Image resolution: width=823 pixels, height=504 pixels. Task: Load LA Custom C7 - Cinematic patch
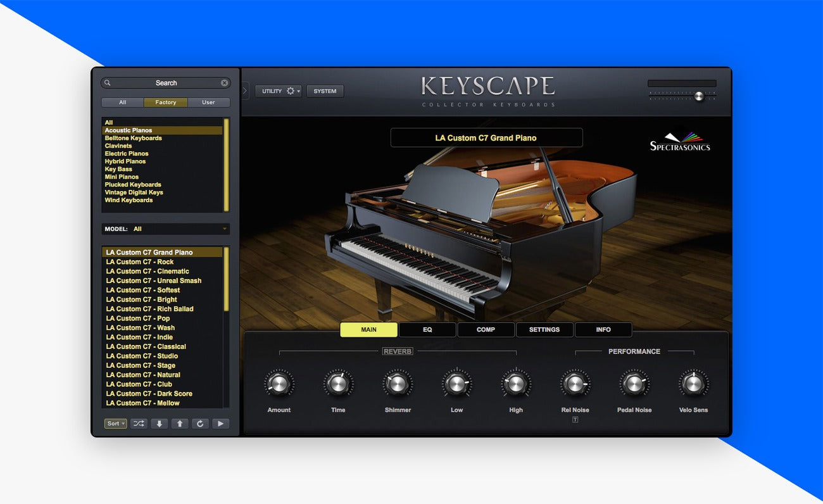(x=163, y=271)
